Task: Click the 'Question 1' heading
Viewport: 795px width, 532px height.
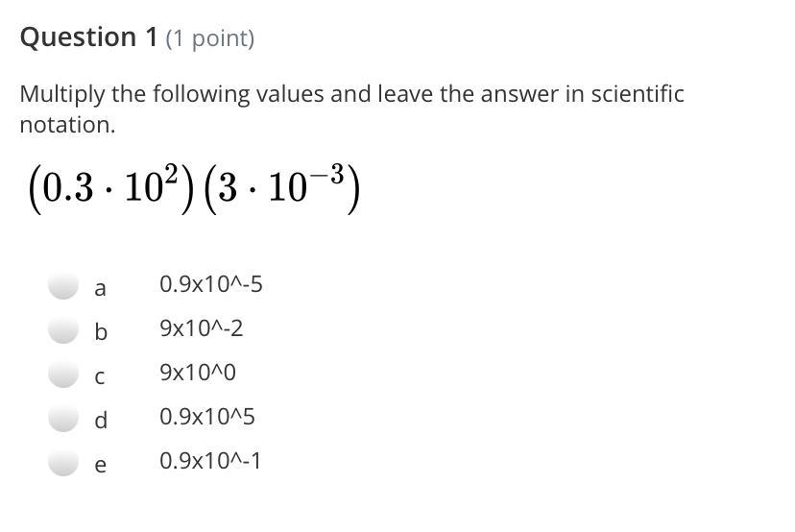Action: pyautogui.click(x=90, y=37)
